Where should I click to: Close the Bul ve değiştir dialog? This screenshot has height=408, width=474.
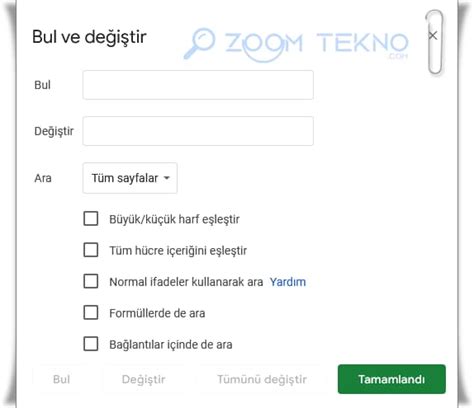pos(433,35)
